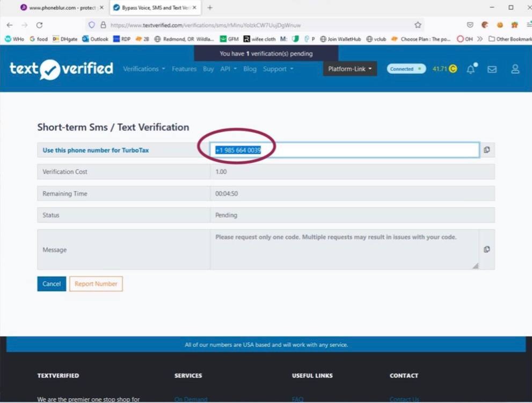Open the RDP bookmark
Screen dimensions: 532x403
122,39
